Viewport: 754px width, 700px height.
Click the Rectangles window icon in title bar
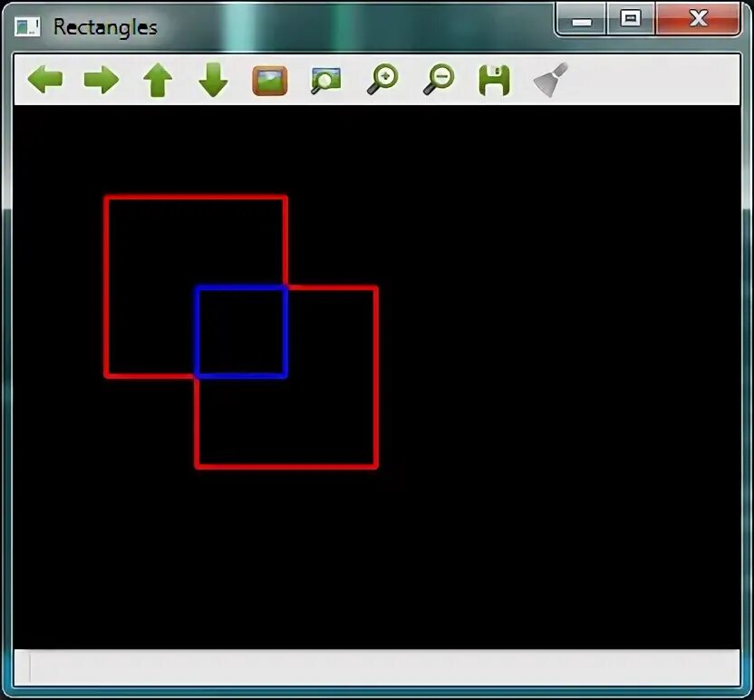pyautogui.click(x=27, y=27)
